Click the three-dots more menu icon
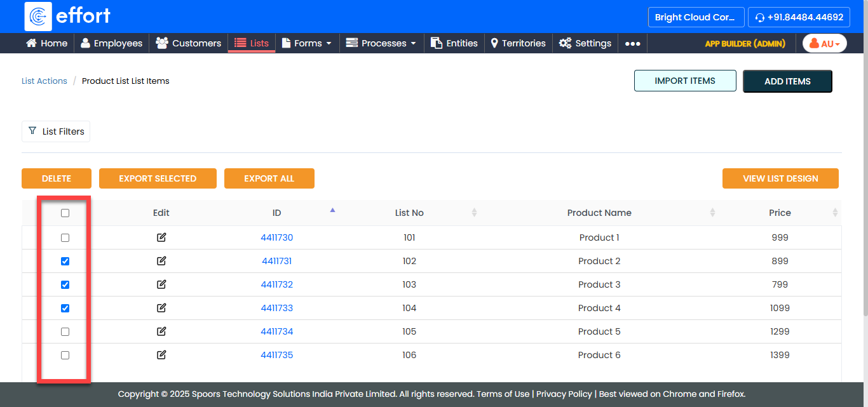868x407 pixels. click(632, 44)
